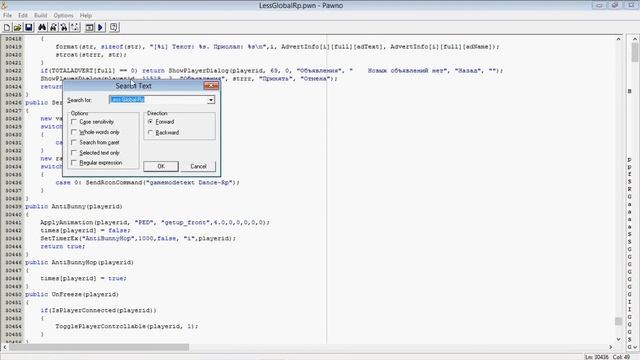Click the Find Next toolbar icon
The width and height of the screenshot is (640, 360).
[53, 27]
